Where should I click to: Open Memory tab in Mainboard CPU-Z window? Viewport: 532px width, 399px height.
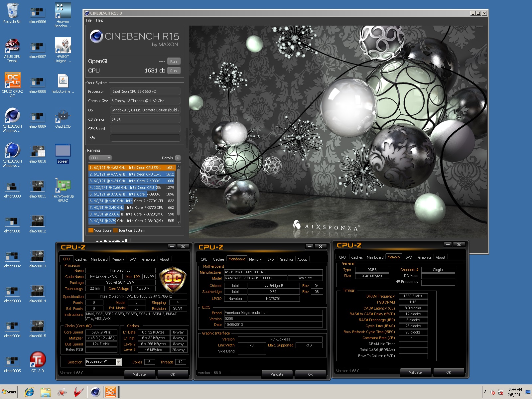[x=255, y=259]
